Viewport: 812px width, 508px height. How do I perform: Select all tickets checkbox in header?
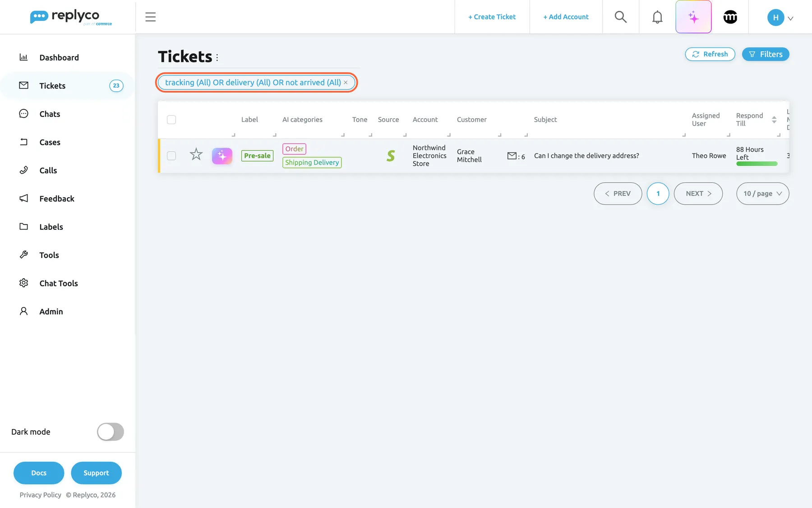tap(171, 120)
